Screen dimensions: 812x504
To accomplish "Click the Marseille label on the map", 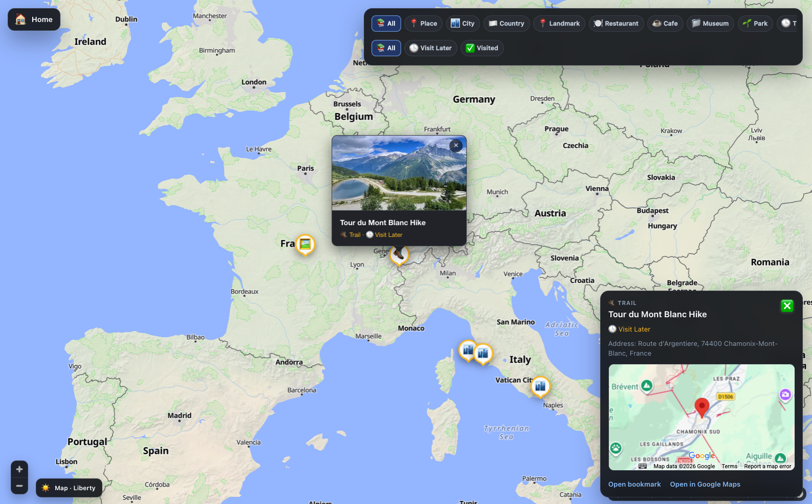I will click(368, 336).
